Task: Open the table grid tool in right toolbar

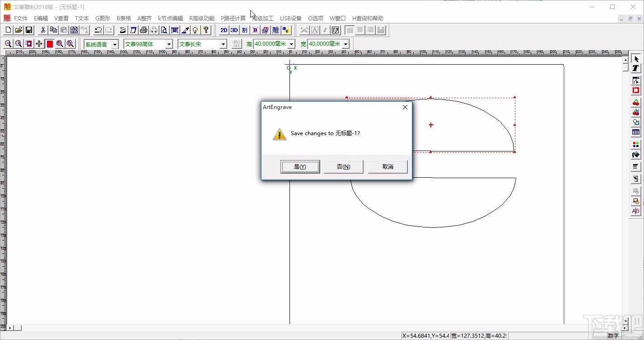Action: point(636,132)
